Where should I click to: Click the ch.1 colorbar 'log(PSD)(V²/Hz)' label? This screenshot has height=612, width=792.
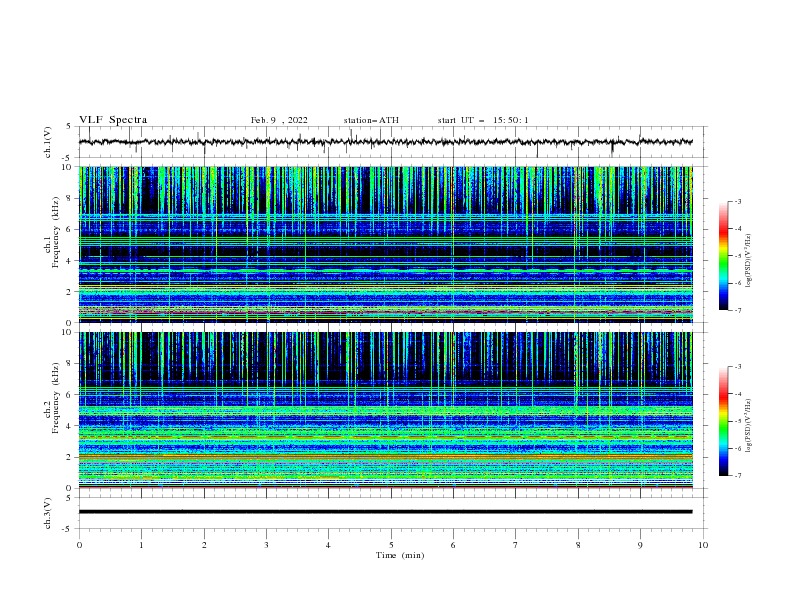[x=749, y=261]
